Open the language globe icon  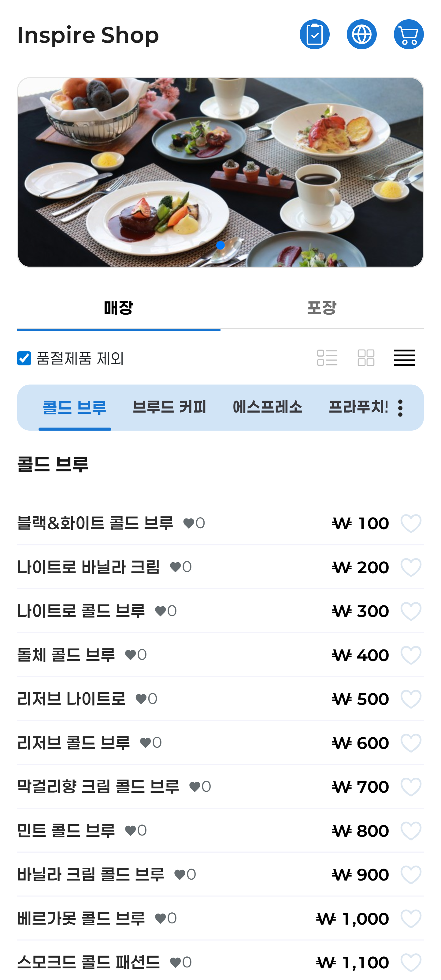coord(361,34)
